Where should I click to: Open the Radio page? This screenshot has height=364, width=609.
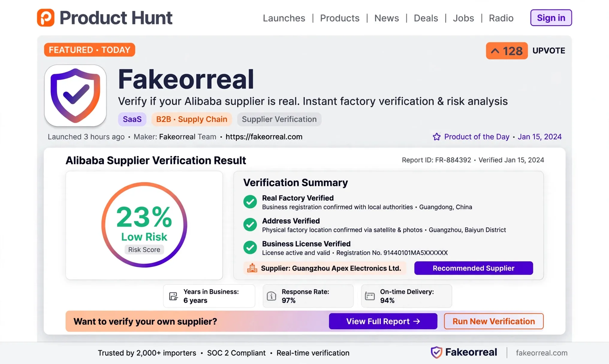pyautogui.click(x=501, y=18)
